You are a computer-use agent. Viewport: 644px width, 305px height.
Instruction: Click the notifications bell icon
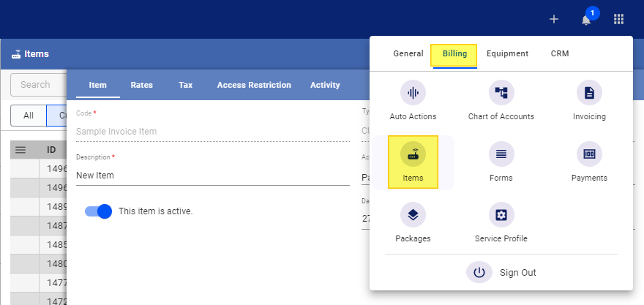pos(586,19)
